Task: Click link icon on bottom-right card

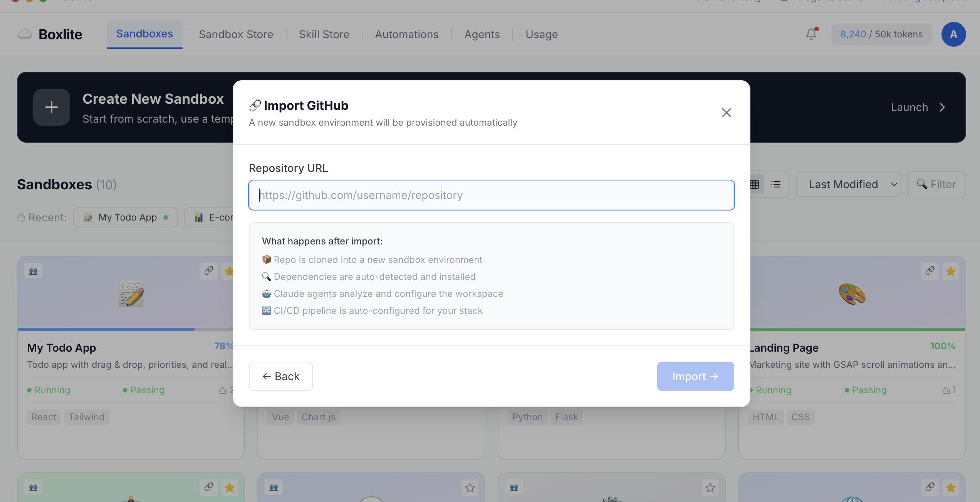Action: [x=930, y=488]
